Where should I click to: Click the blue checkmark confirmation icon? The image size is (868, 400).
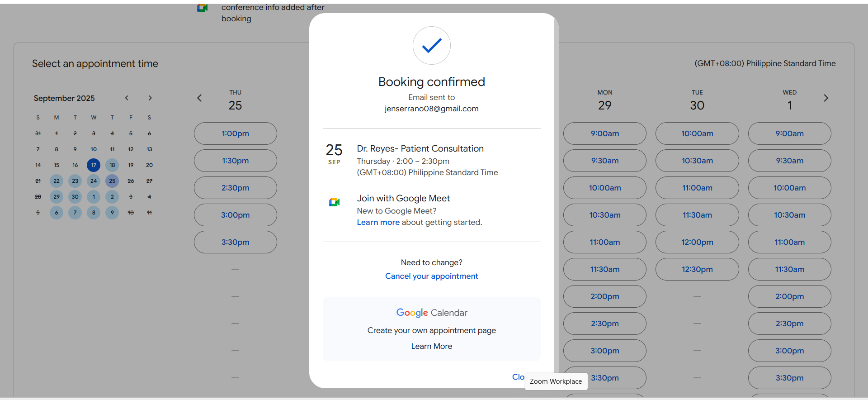pos(432,45)
